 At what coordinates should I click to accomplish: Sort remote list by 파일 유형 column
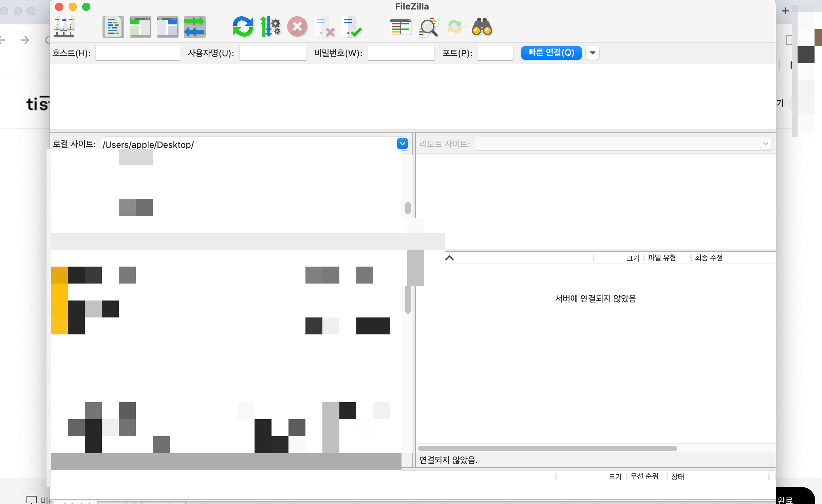click(x=662, y=258)
